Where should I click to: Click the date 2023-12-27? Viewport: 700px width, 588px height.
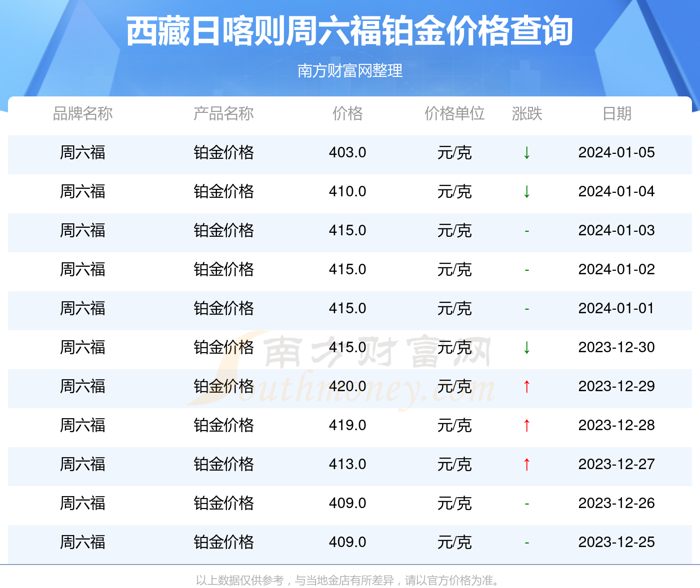616,464
